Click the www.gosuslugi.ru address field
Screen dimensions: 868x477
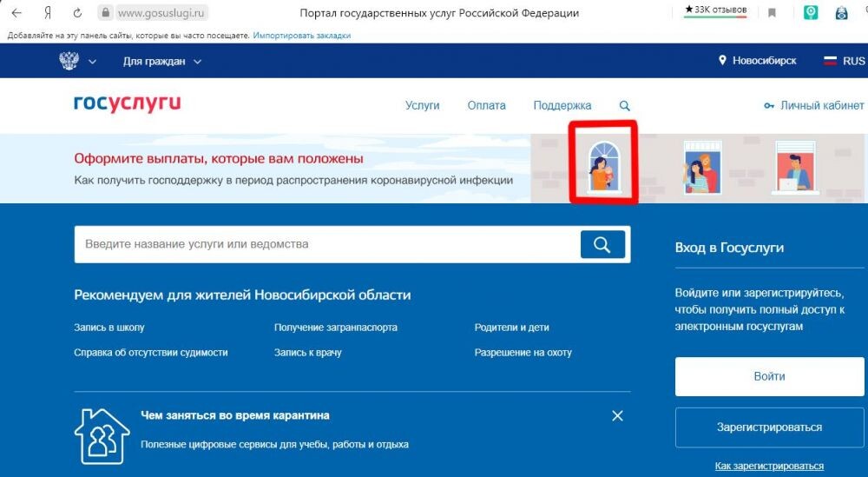pos(161,13)
